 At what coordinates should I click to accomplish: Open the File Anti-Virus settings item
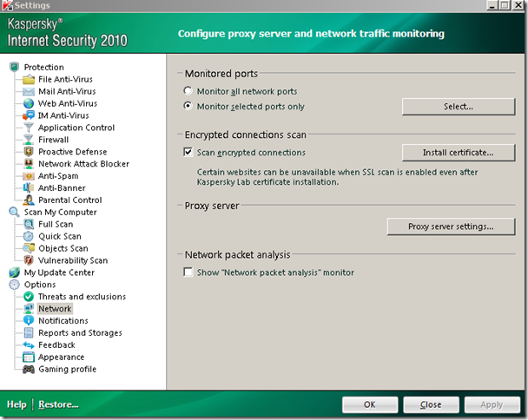click(x=65, y=80)
